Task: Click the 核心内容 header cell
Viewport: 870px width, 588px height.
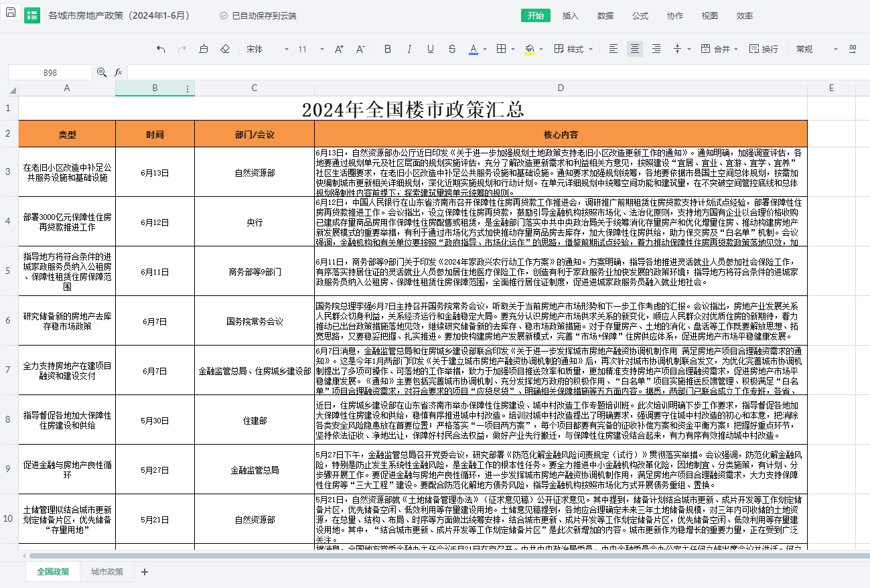Action: 561,135
